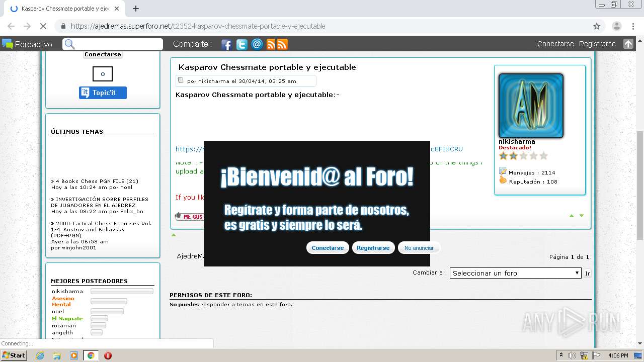Viewport: 644px width, 362px height.
Task: Open the nikisharma top-poster link
Action: tap(67, 291)
